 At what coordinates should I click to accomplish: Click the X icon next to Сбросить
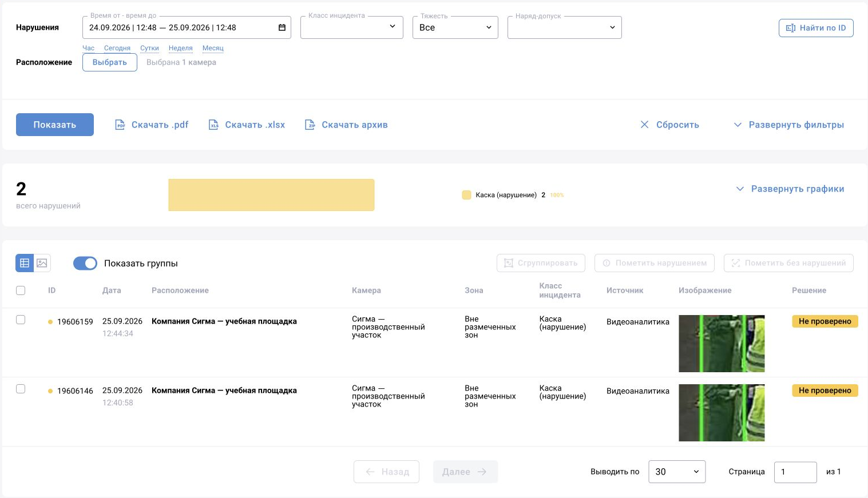(644, 125)
